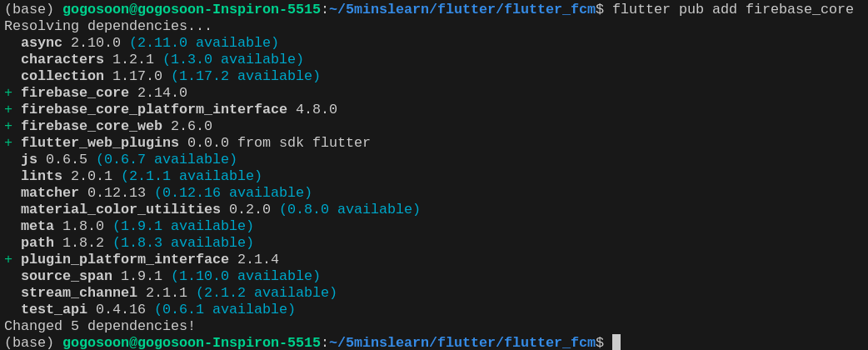Image resolution: width=868 pixels, height=350 pixels.
Task: Click the green plus before firebase_core 2.14.0
Action: point(8,92)
